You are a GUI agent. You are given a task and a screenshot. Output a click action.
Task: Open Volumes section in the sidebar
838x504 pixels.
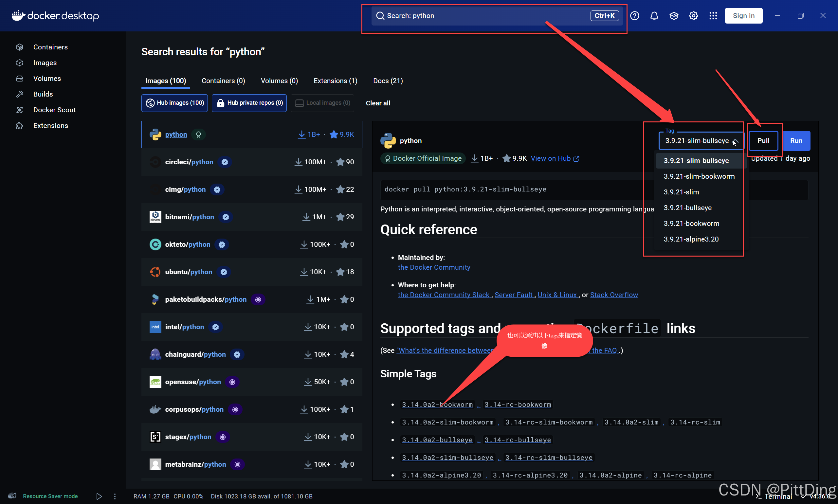click(47, 79)
